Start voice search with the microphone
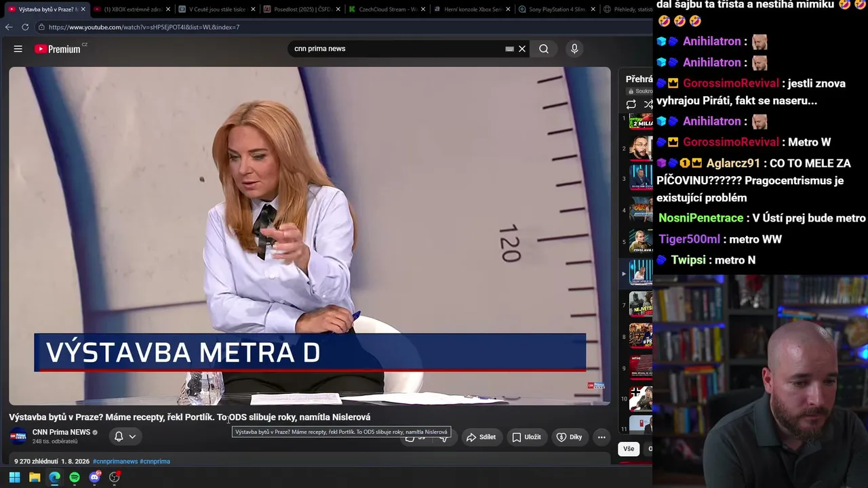The width and height of the screenshot is (868, 488). 574,49
